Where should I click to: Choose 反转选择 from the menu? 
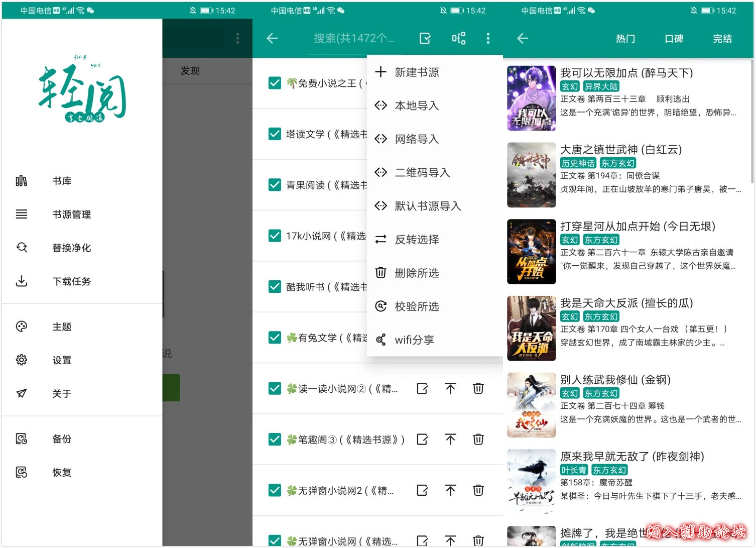pos(435,240)
